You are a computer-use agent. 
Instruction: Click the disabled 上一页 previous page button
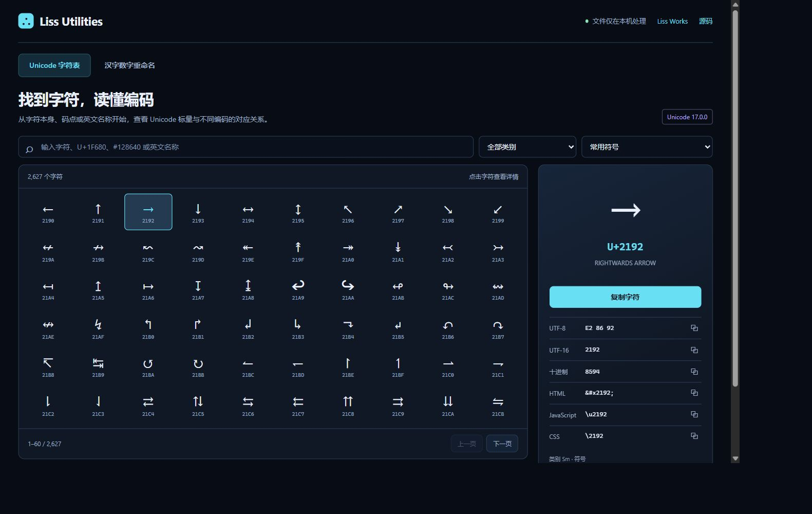click(467, 444)
